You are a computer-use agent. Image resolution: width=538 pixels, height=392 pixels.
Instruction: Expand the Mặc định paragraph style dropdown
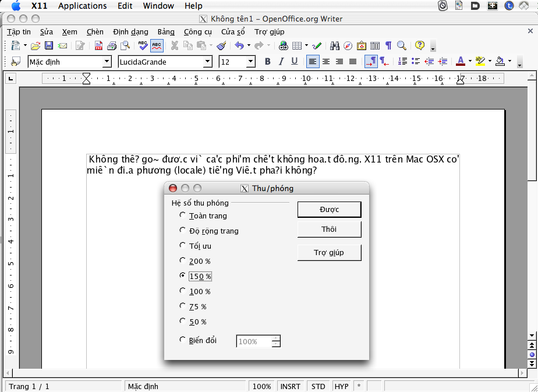coord(107,62)
